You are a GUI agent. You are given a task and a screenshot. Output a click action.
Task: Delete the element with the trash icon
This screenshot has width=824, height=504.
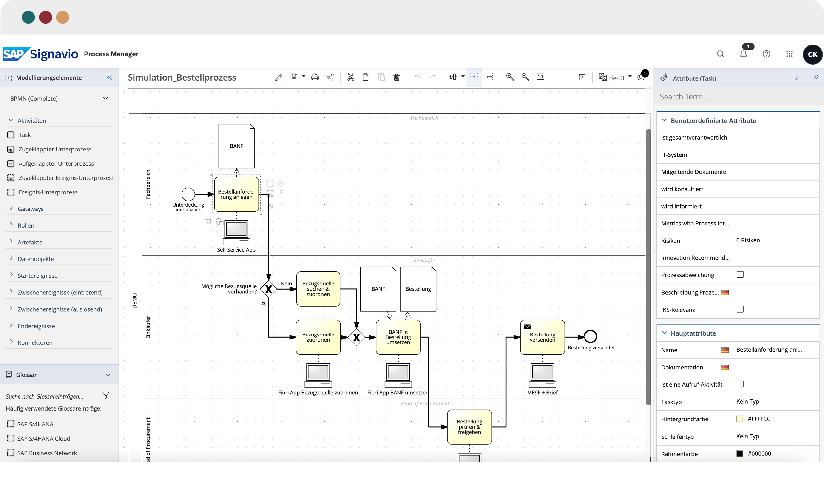(x=397, y=77)
